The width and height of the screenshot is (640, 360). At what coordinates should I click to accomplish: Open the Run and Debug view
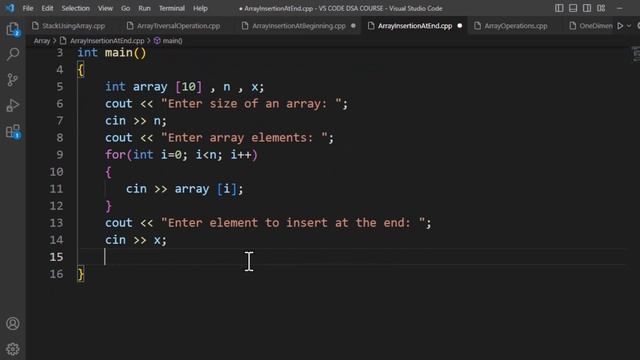(13, 105)
